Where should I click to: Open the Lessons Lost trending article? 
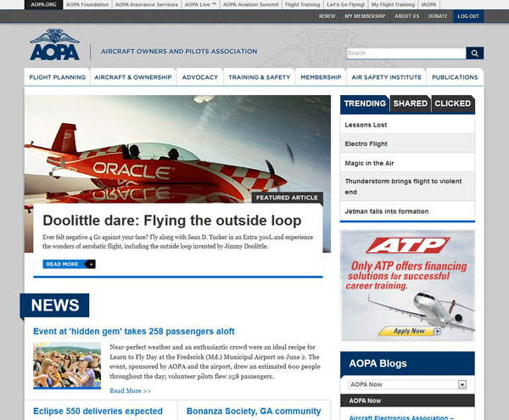pos(366,125)
